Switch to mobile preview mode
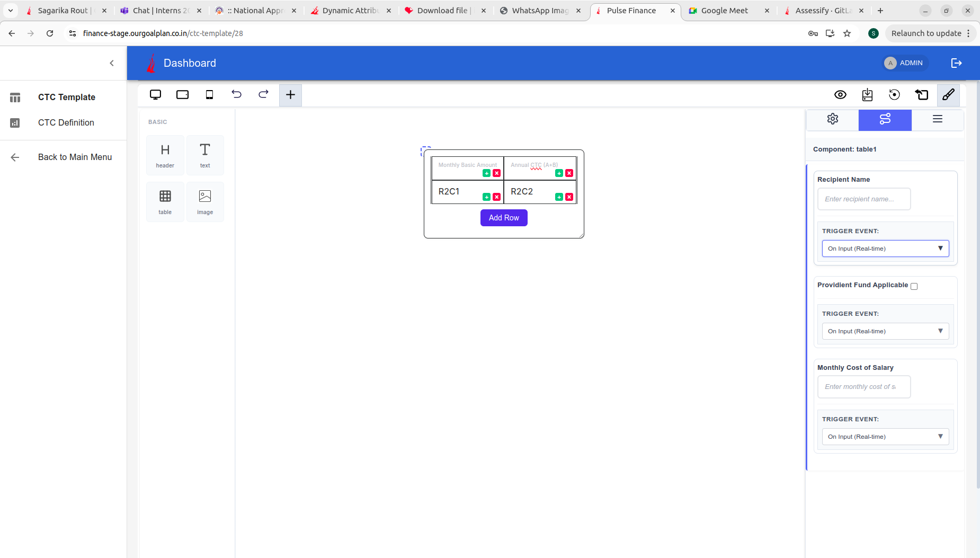 point(209,94)
